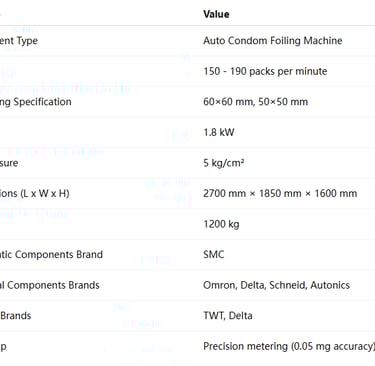Click the Value column header
The height and width of the screenshot is (366, 375).
[216, 14]
